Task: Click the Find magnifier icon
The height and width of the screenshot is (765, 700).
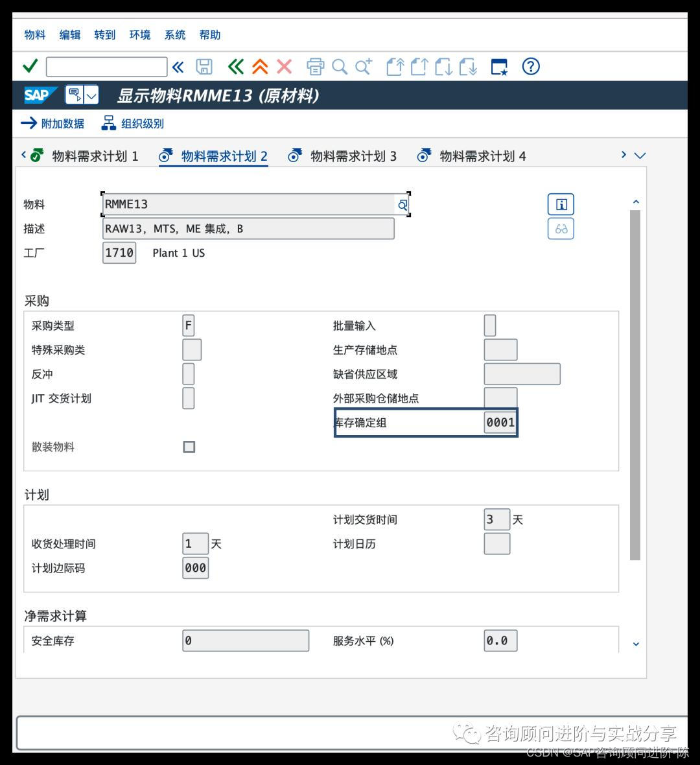Action: (340, 66)
